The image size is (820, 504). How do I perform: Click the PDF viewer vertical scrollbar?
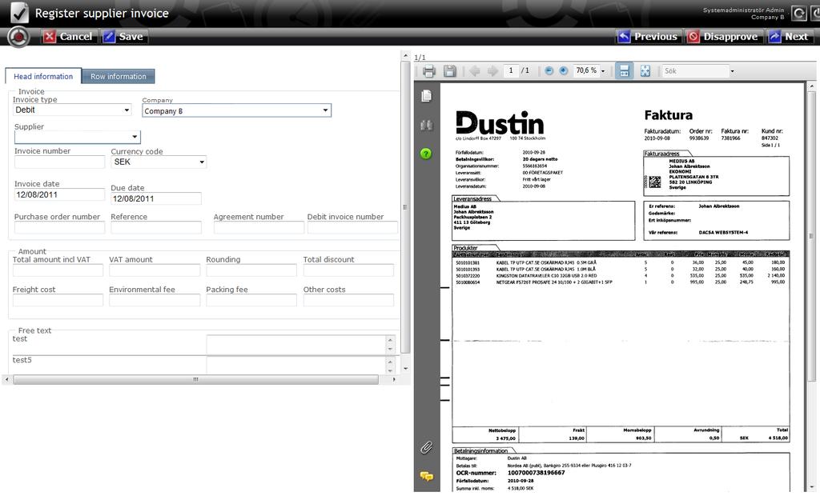click(812, 235)
